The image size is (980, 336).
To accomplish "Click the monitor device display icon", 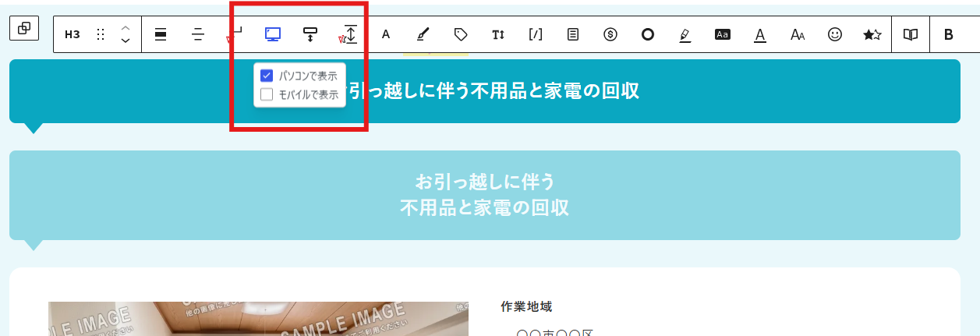I will coord(273,34).
